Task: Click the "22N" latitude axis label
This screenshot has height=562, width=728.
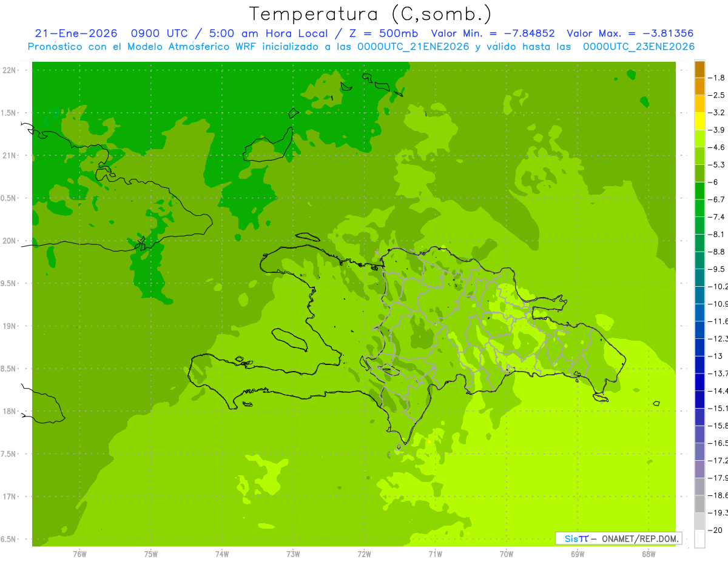Action: pos(9,70)
